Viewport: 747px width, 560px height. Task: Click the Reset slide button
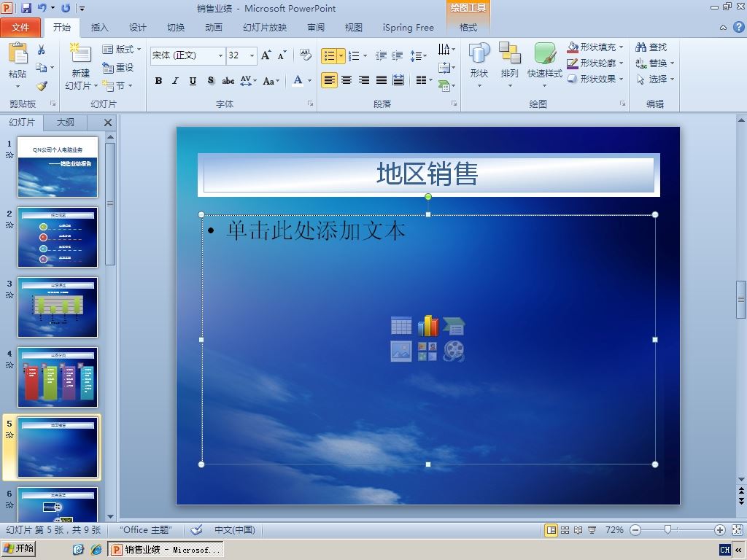point(117,68)
